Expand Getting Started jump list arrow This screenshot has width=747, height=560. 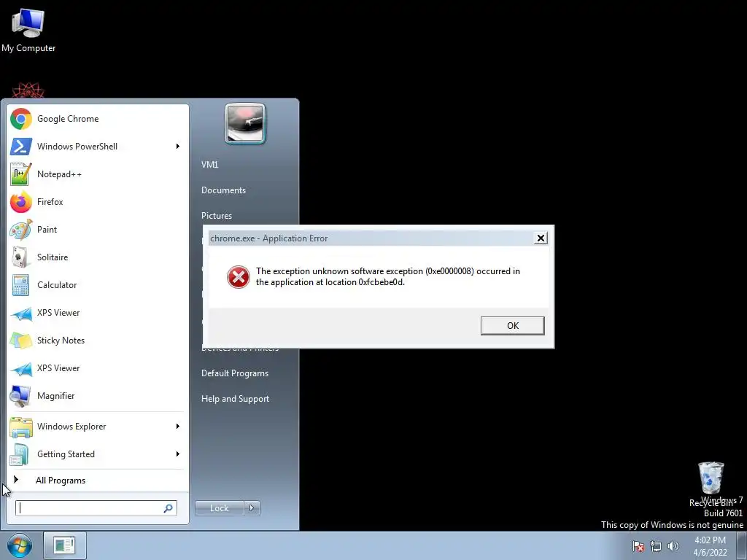point(178,454)
